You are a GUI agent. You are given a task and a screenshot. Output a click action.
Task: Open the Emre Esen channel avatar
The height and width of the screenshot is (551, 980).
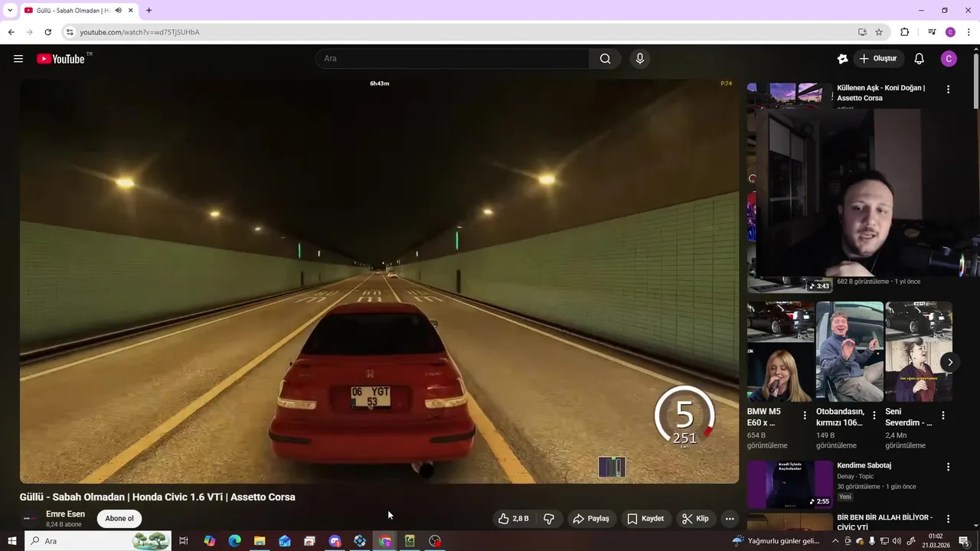[29, 519]
